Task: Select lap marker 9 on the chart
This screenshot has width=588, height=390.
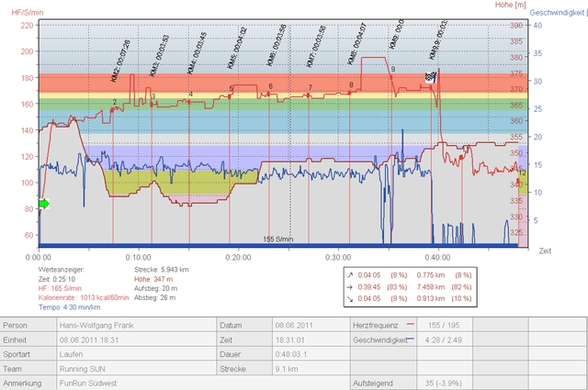Action: pos(392,70)
